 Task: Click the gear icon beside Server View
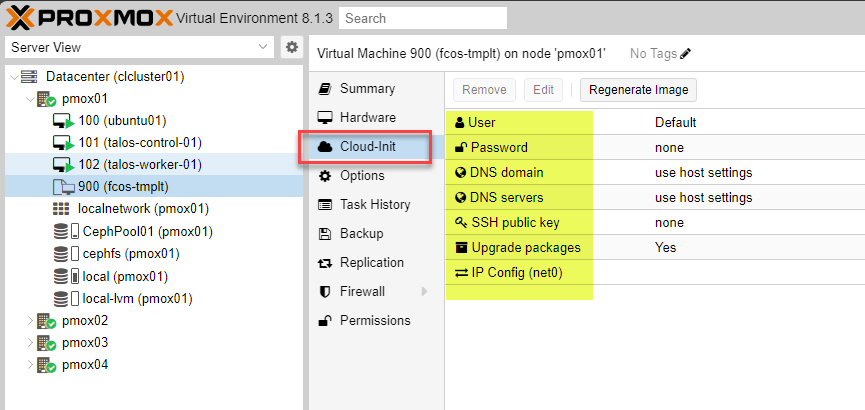point(292,47)
